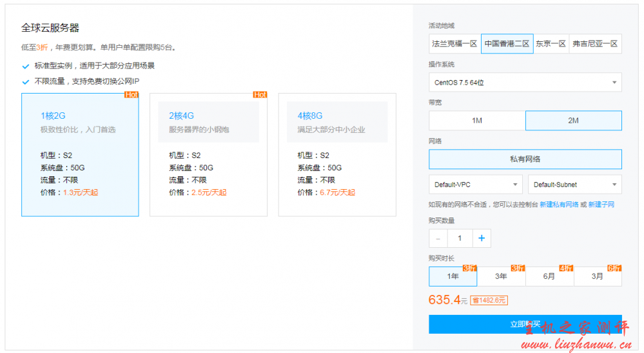The height and width of the screenshot is (353, 644).
Task: Increase purchase quantity with plus button
Action: pyautogui.click(x=482, y=238)
